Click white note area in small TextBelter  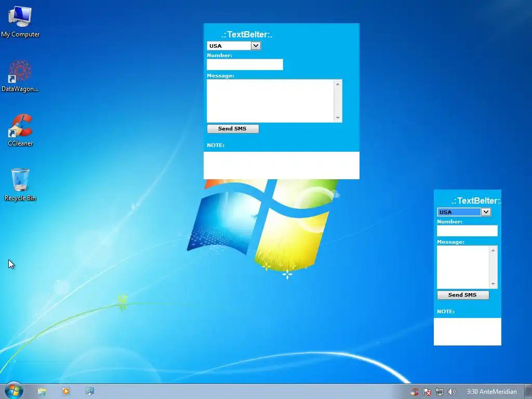click(x=468, y=331)
